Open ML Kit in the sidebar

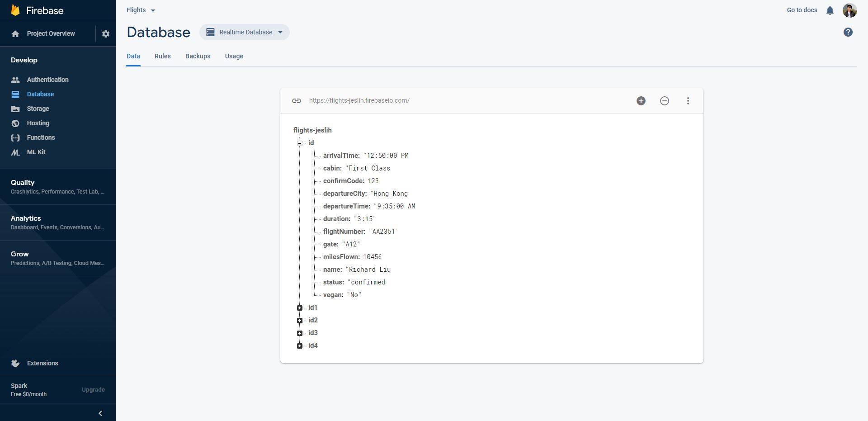(x=36, y=152)
